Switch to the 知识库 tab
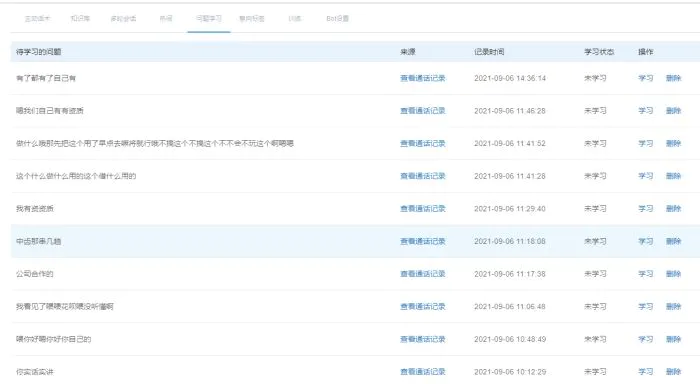 [x=80, y=19]
